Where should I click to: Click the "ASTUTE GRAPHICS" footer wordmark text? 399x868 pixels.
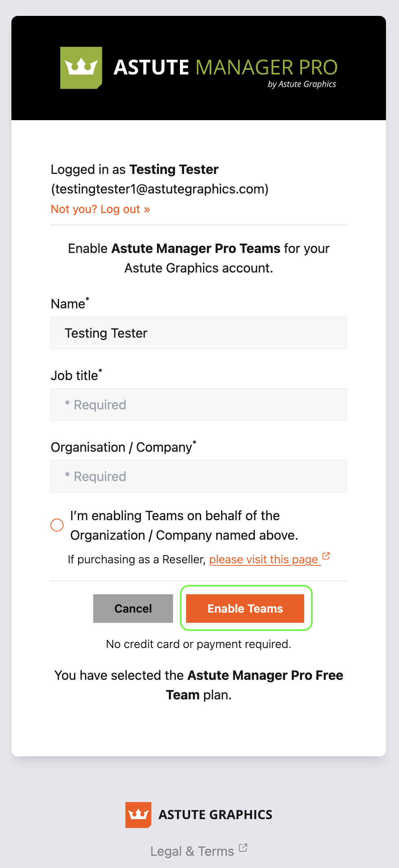(215, 815)
